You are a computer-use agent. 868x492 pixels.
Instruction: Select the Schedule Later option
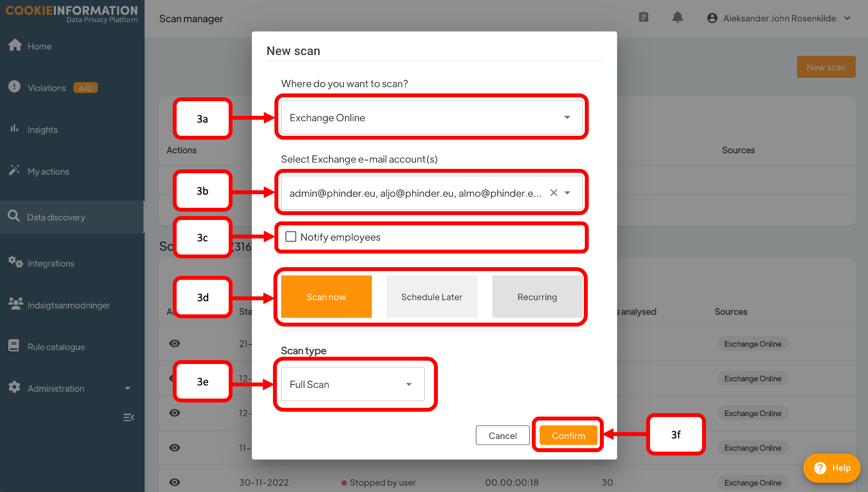432,297
